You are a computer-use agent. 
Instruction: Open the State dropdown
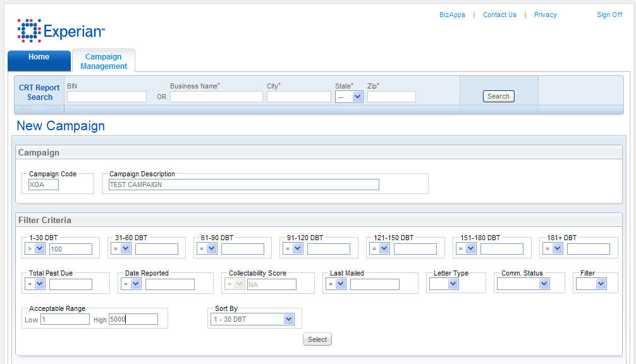(x=349, y=97)
